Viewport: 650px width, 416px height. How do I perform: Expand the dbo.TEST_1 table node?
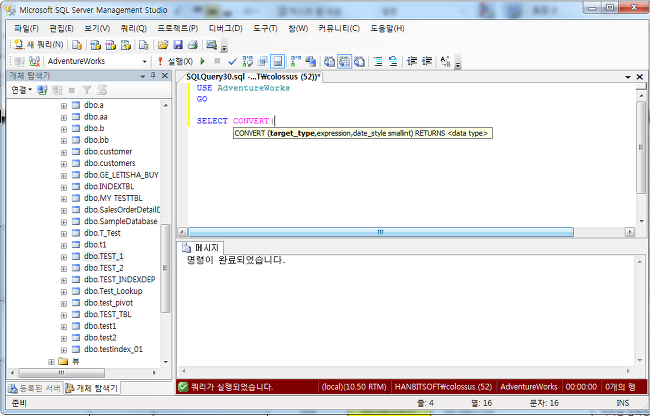(63, 256)
